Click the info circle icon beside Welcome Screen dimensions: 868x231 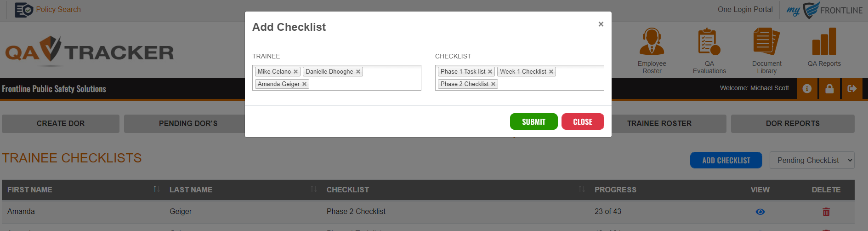807,89
